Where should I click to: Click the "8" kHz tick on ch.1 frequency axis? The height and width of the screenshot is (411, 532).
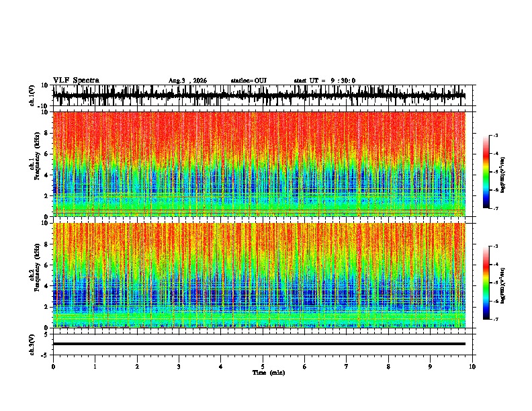[x=46, y=133]
